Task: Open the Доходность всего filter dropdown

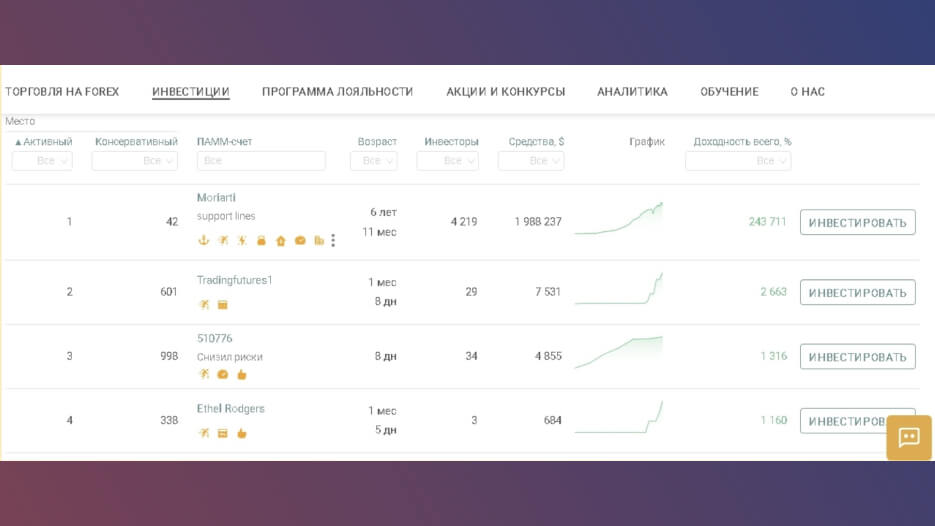Action: [738, 161]
